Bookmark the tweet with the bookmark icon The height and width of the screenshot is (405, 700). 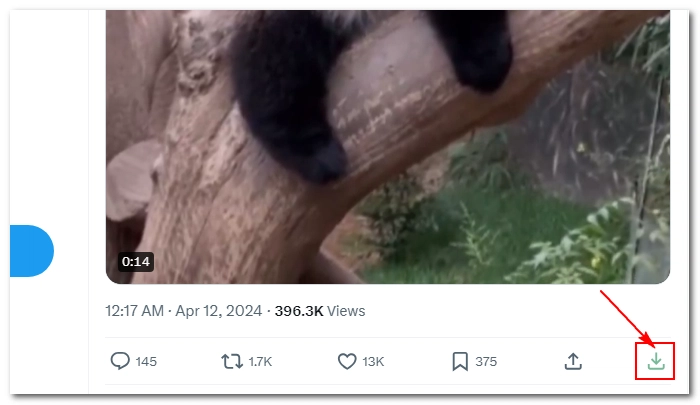click(460, 361)
